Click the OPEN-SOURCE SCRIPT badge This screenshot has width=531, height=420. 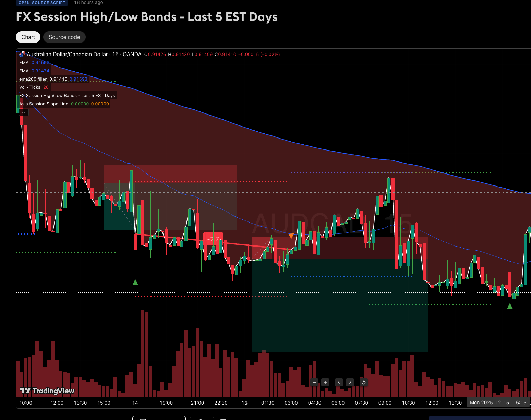click(42, 3)
